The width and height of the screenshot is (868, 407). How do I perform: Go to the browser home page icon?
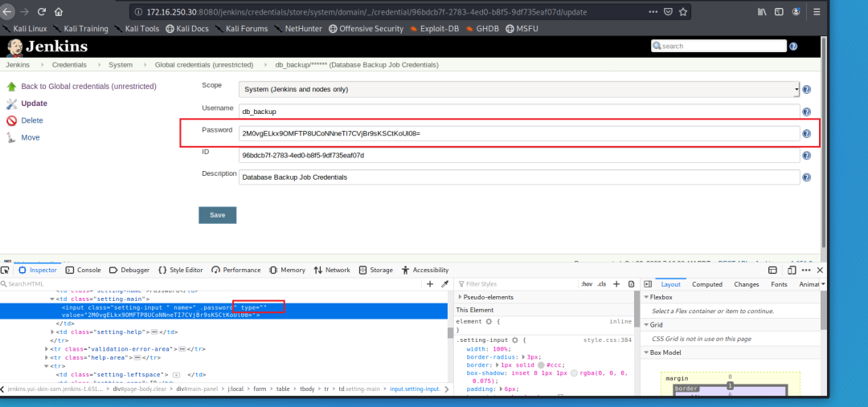(59, 11)
